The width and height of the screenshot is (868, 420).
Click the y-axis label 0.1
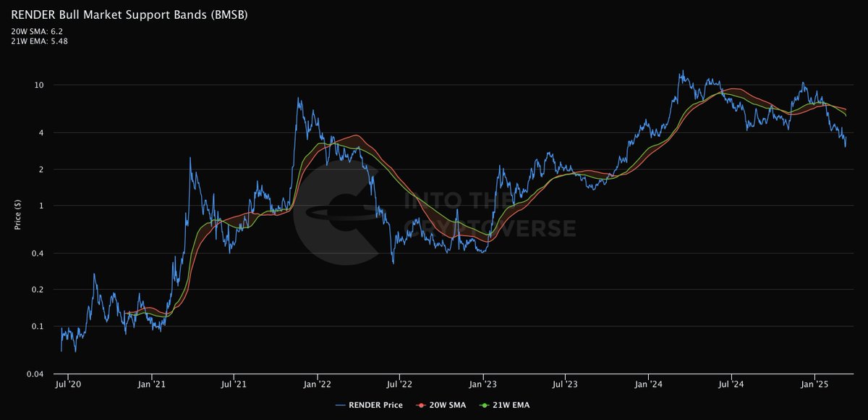pyautogui.click(x=38, y=326)
